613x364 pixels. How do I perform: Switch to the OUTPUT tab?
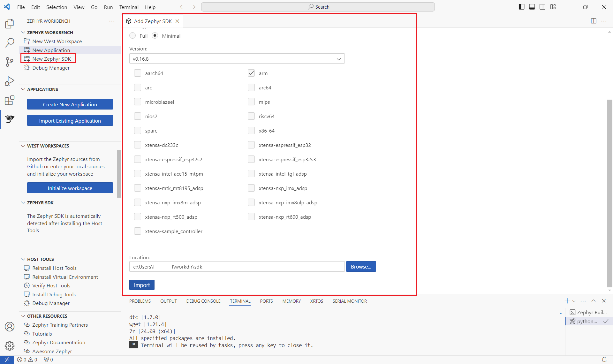(x=168, y=301)
